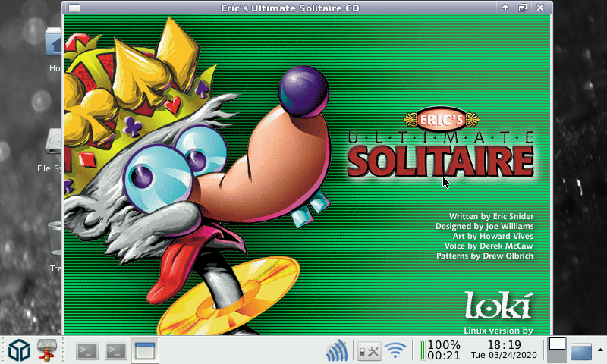Maximize the Eric's Ultimate Solitaire CD window
Screen dimensions: 607x364
[523, 8]
